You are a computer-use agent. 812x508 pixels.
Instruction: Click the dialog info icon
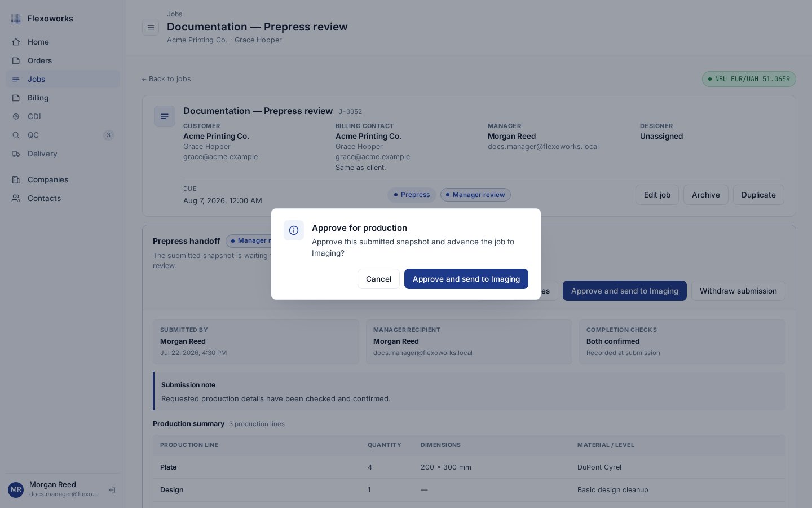coord(294,230)
